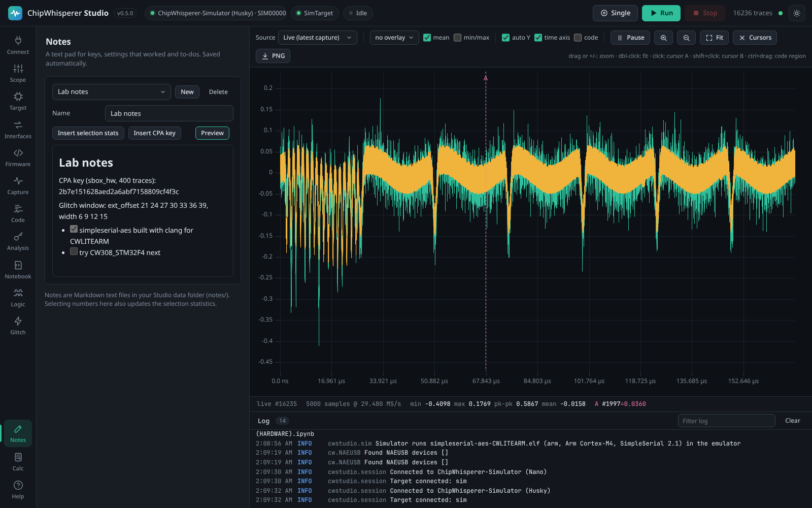The image size is (812, 508).
Task: Open the Firmware panel
Action: pos(18,157)
